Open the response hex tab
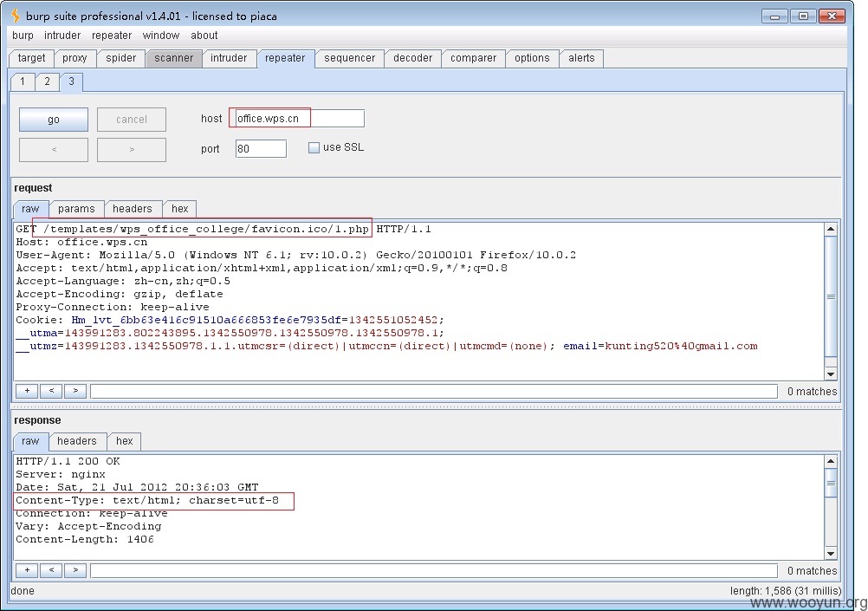 (125, 441)
